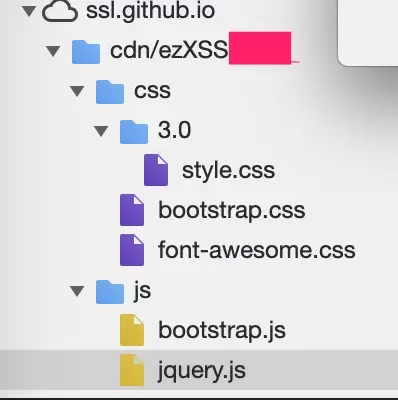The height and width of the screenshot is (400, 398).
Task: Click the purple font-awesome.css file icon
Action: pos(132,250)
